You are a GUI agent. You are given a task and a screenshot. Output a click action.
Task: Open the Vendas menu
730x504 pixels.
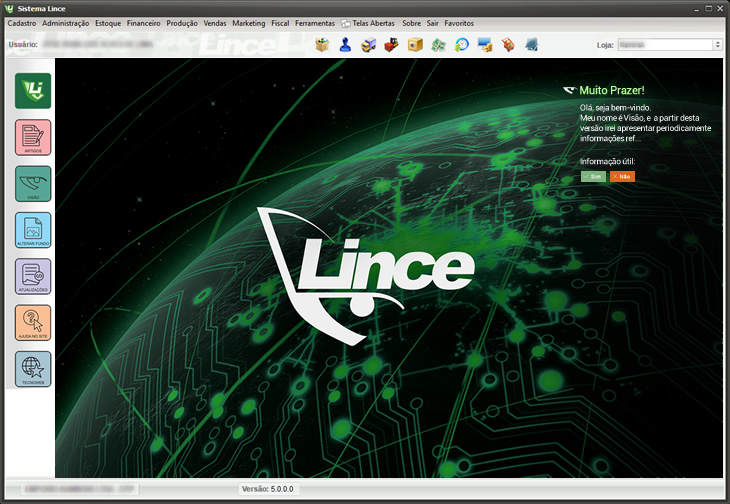tap(215, 23)
